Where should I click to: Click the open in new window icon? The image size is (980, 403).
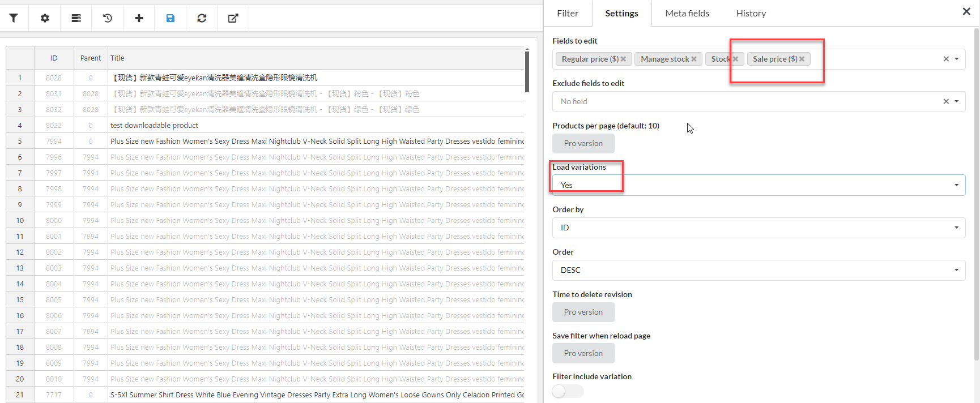click(x=233, y=18)
